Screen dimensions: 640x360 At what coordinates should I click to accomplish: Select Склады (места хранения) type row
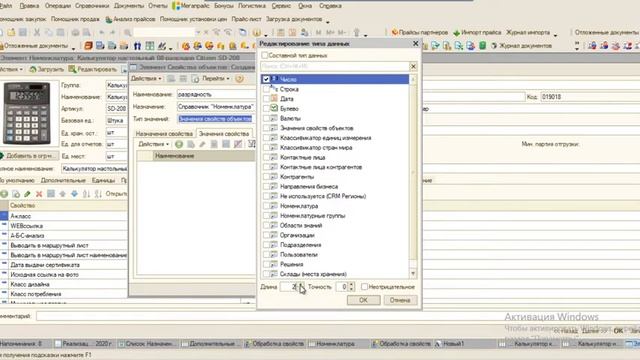(x=335, y=274)
